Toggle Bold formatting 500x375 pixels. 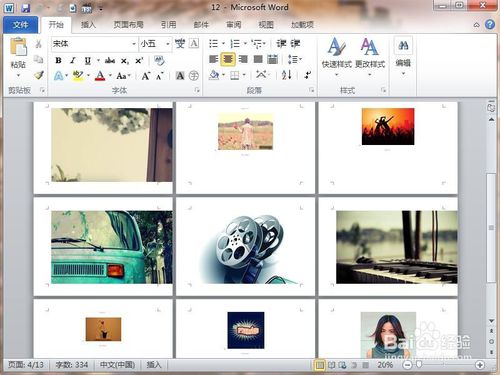[x=58, y=60]
